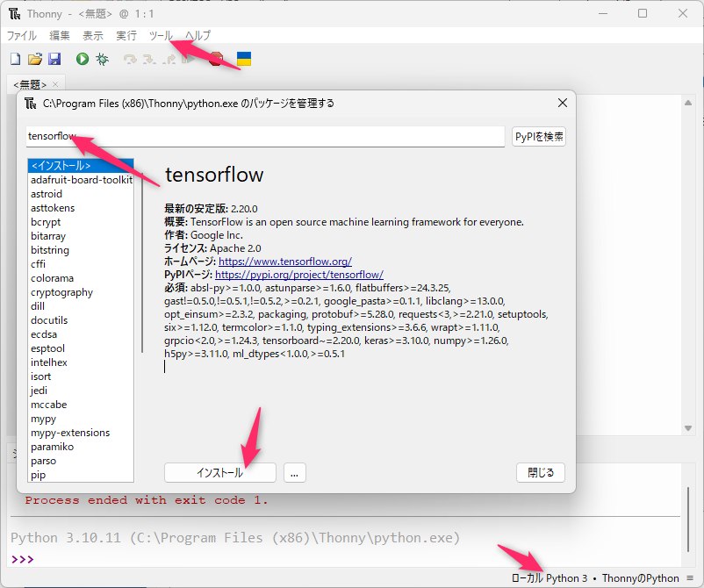
Task: Click the Step over debug icon
Action: (130, 59)
